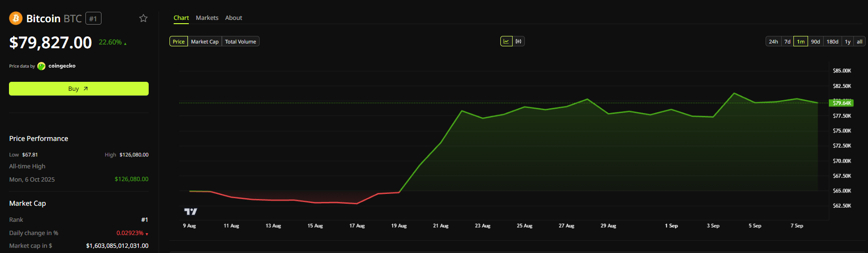
Task: Click the CoinGecko logo icon
Action: pyautogui.click(x=42, y=66)
